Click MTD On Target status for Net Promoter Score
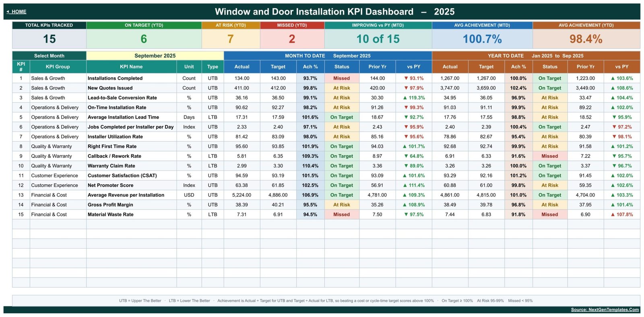 point(342,185)
